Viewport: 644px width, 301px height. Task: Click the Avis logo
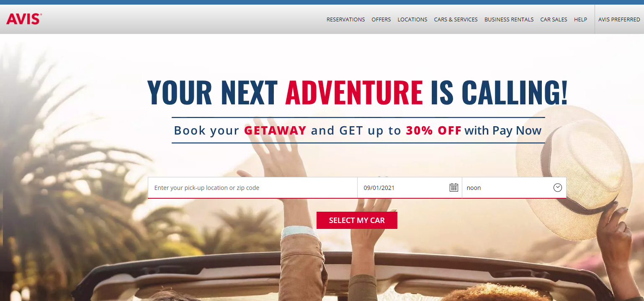point(24,19)
